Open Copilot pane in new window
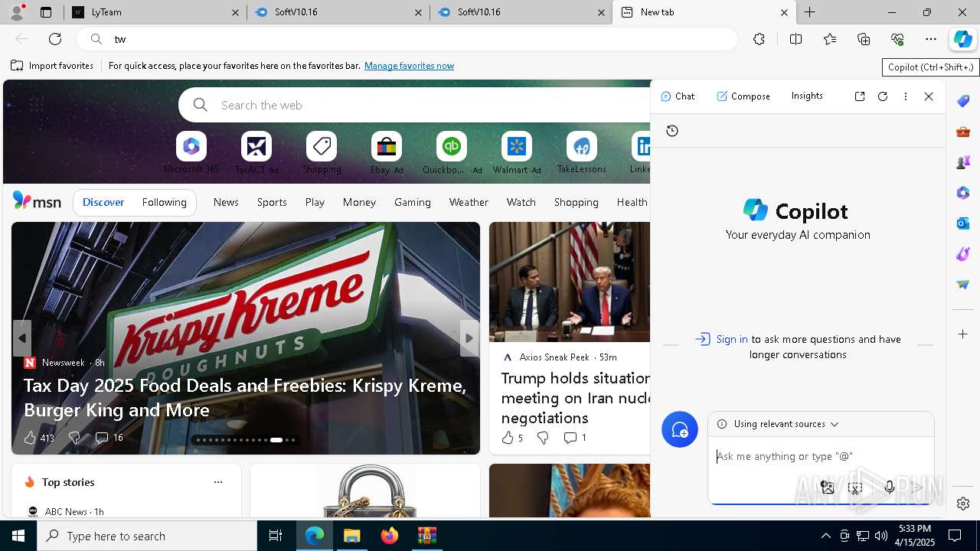 click(860, 96)
